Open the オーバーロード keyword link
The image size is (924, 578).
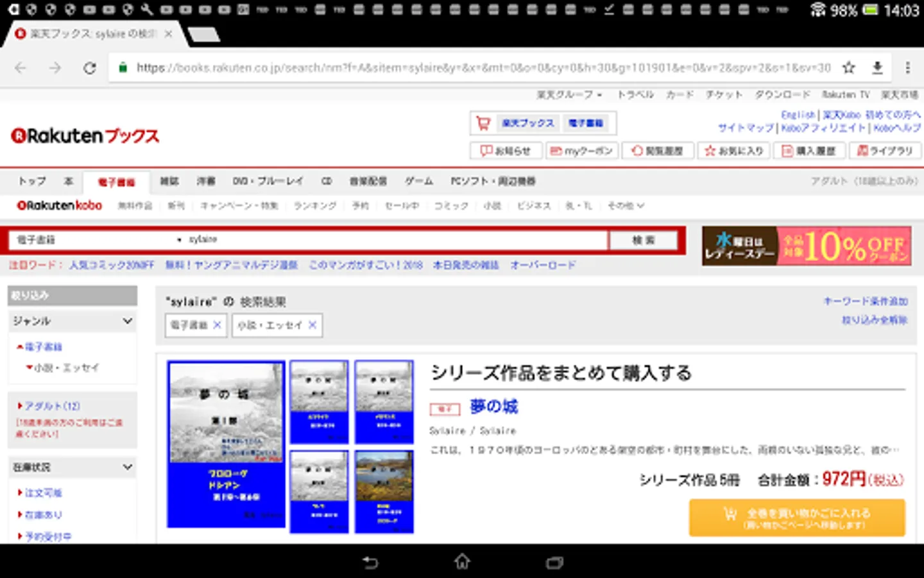tap(543, 265)
